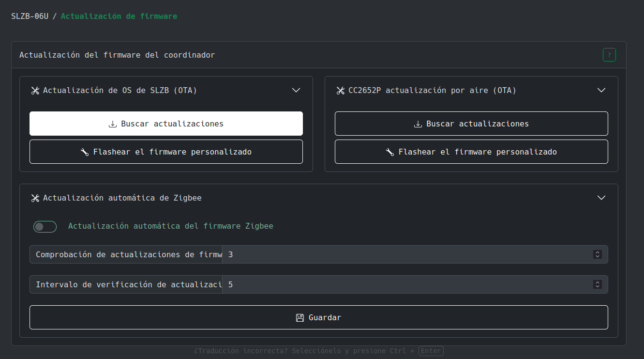Click wrench icon in SLZB OS Flashear button
This screenshot has width=644, height=359.
pos(85,152)
